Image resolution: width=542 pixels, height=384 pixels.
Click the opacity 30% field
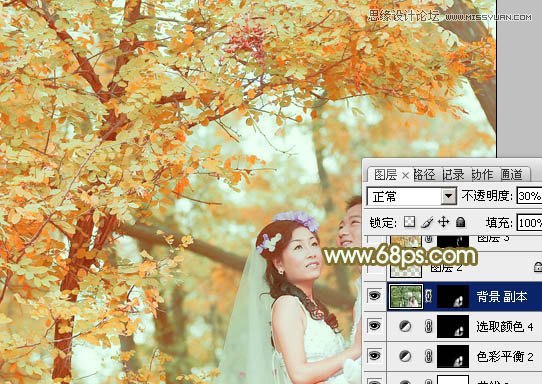[x=529, y=196]
